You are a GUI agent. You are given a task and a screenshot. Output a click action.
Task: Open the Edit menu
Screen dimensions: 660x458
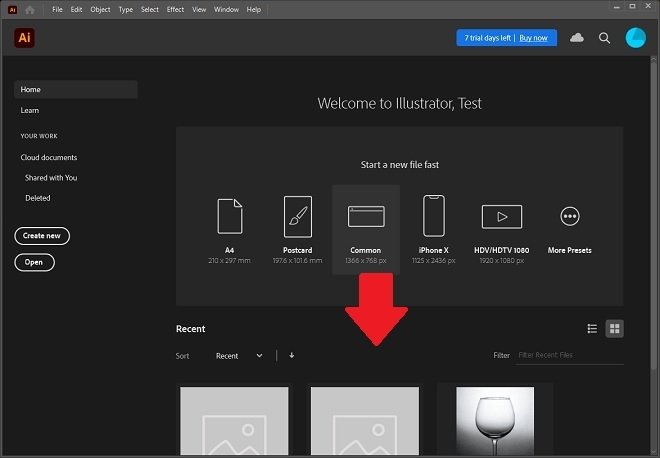pos(76,9)
